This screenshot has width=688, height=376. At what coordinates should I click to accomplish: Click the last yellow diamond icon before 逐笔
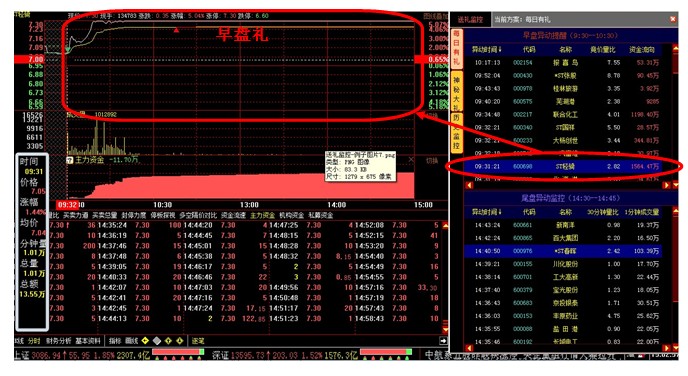click(x=179, y=340)
